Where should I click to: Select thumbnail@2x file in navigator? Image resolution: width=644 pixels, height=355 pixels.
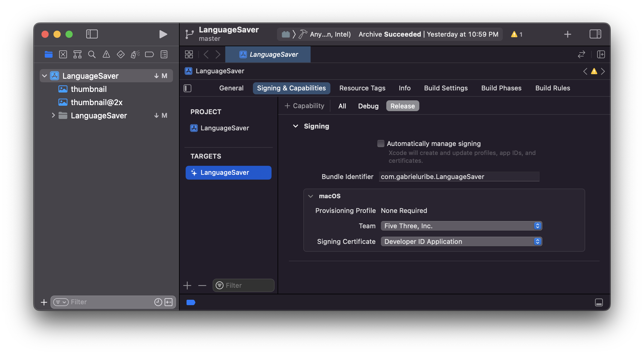[96, 102]
